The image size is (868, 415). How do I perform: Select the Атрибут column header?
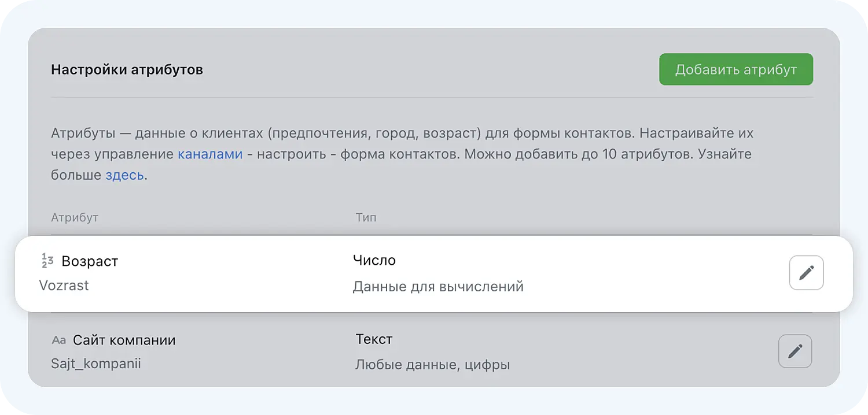point(75,217)
